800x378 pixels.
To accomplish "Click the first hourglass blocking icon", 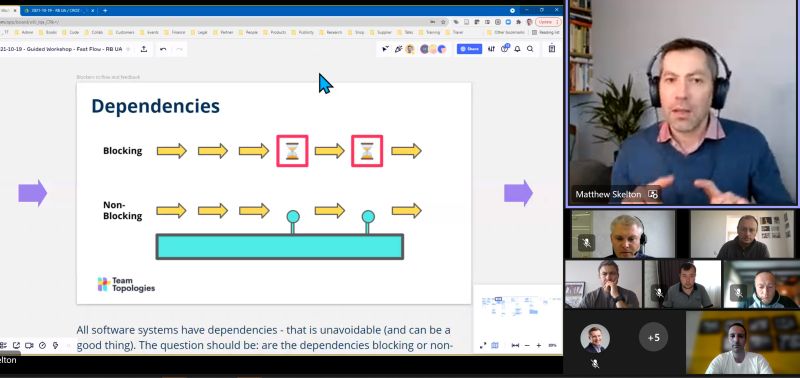I will click(x=292, y=151).
